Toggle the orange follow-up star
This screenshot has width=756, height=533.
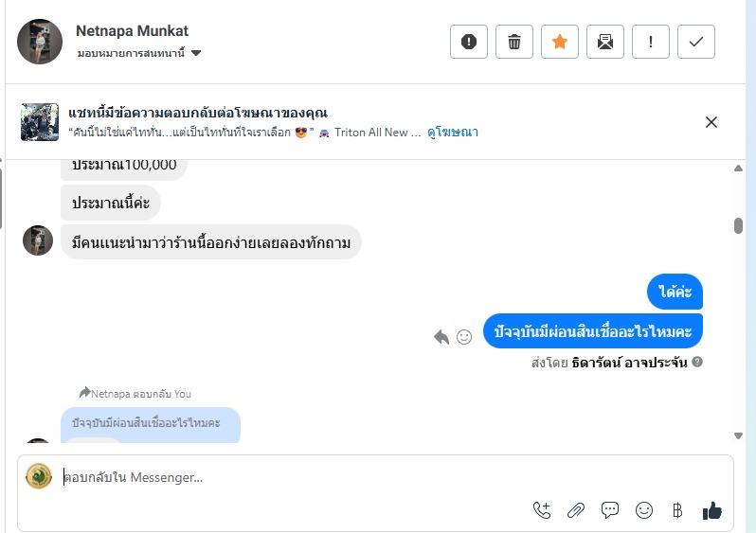559,42
